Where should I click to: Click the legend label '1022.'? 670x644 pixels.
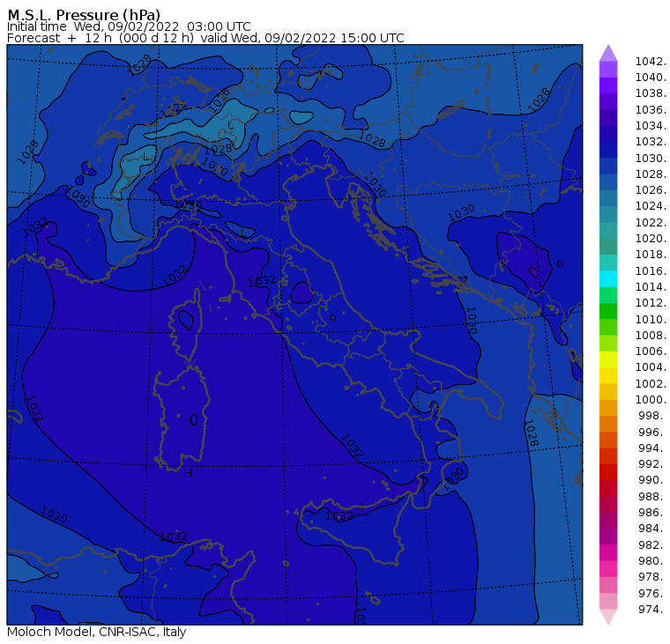(x=651, y=223)
